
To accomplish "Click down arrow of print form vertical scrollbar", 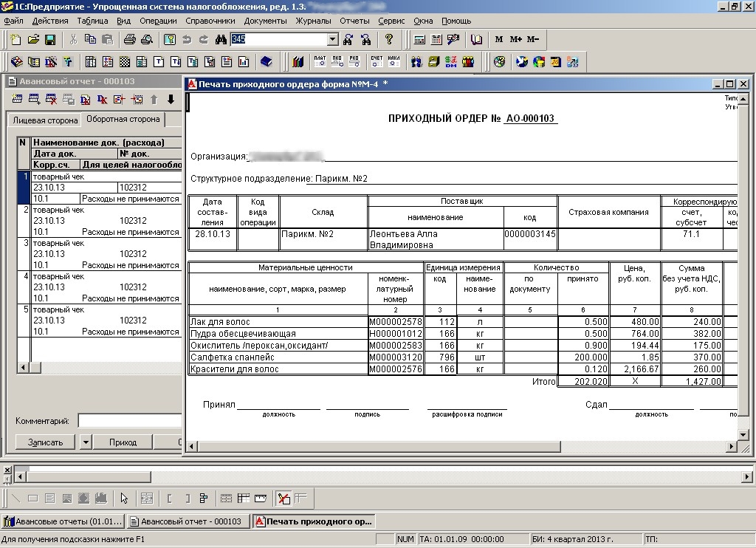I will point(743,435).
